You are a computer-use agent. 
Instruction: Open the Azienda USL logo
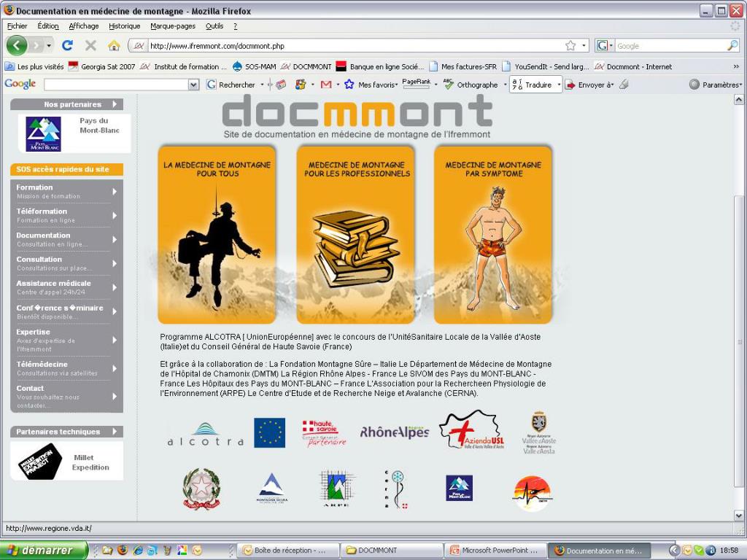click(473, 430)
